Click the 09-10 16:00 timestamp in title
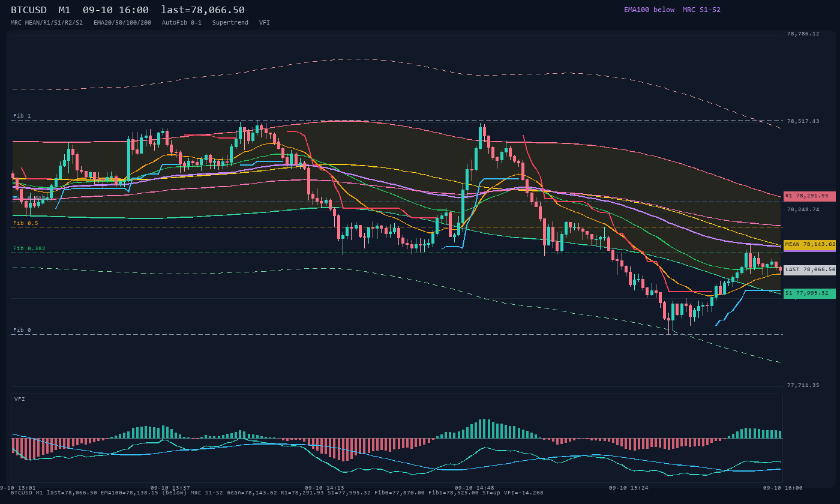840x504 pixels. (x=116, y=10)
